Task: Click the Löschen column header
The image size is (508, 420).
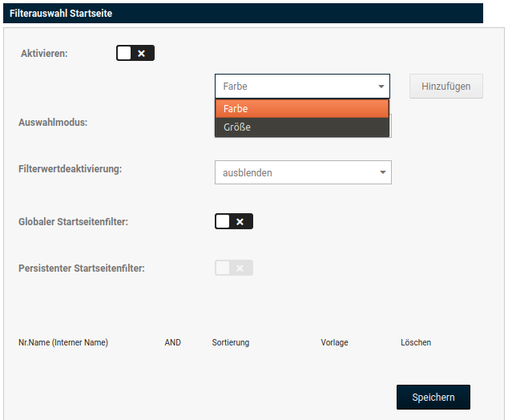Action: (x=416, y=343)
